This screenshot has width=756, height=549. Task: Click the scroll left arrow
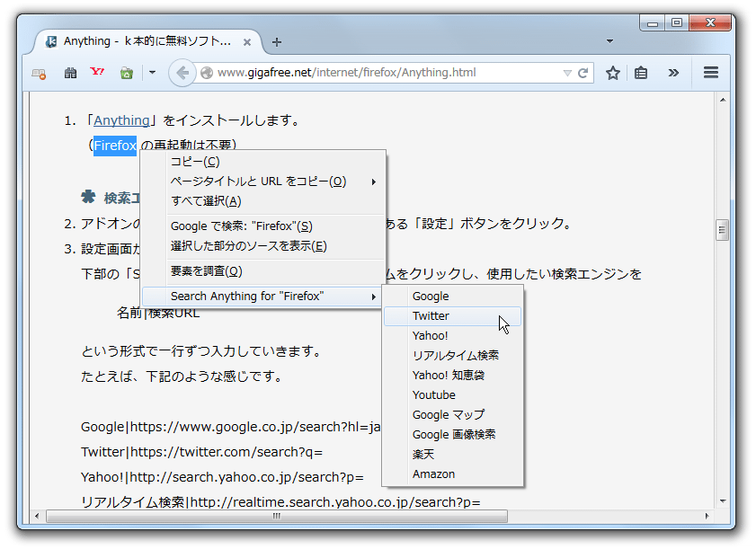pos(37,516)
